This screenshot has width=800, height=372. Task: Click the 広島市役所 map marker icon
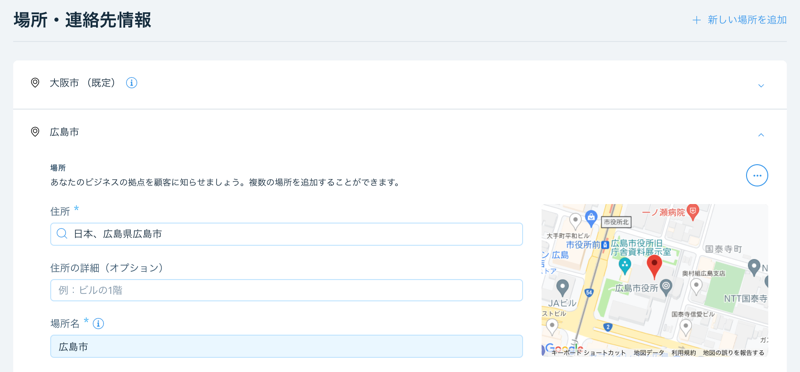(665, 288)
